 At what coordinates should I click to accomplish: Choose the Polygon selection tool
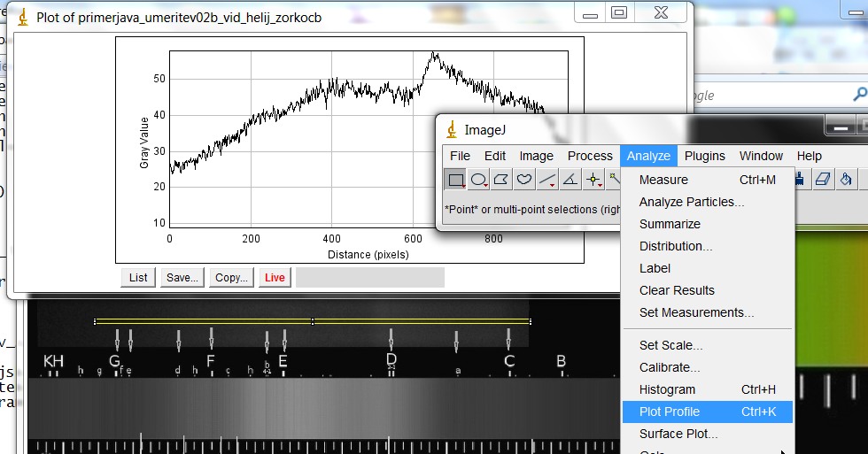[x=502, y=180]
